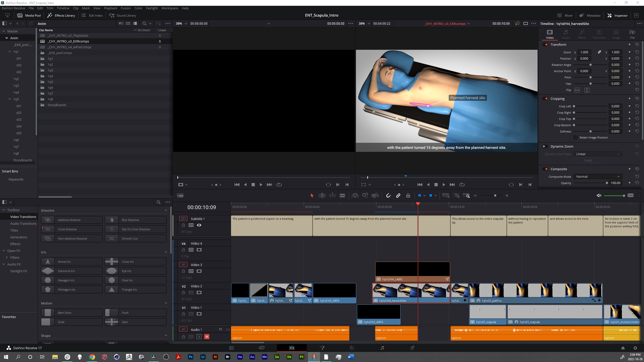This screenshot has width=644, height=362.
Task: Flip the clip horizontally in Inspector
Action: (x=577, y=90)
